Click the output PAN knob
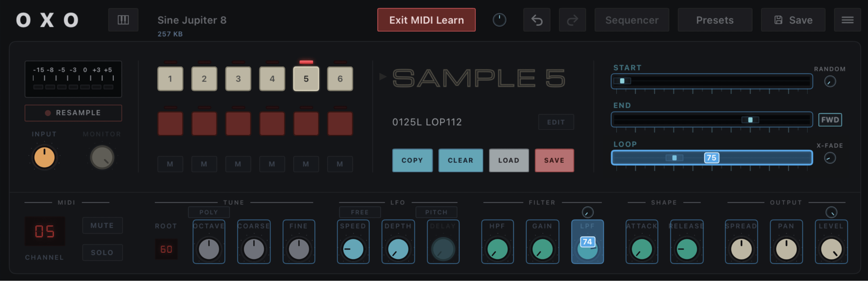The image size is (868, 281). click(786, 249)
